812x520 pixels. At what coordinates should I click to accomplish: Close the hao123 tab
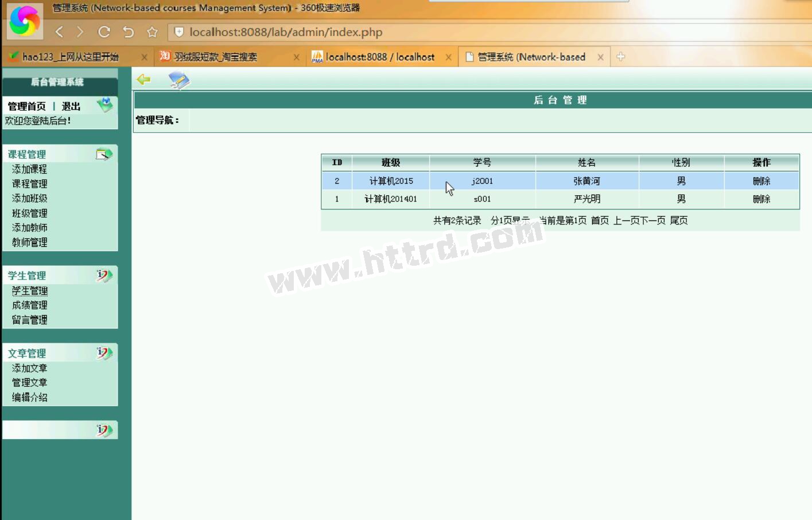[x=144, y=57]
